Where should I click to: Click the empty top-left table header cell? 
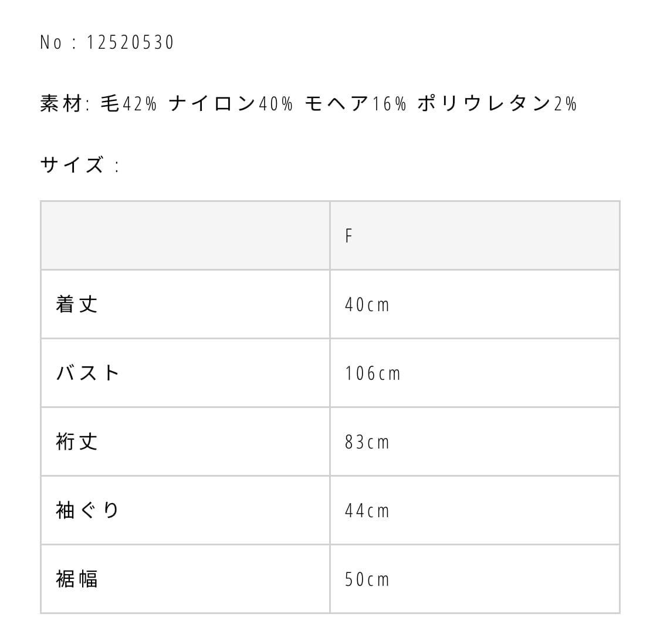(185, 236)
